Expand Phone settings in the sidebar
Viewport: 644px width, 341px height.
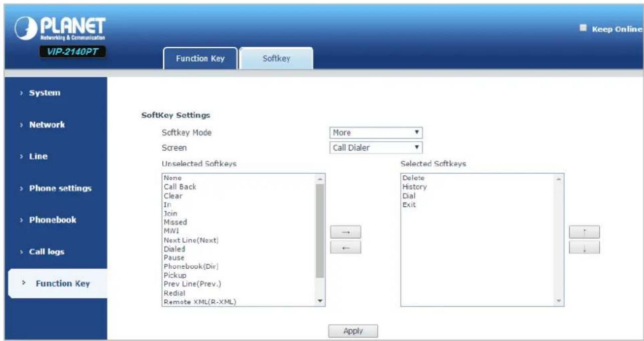[x=60, y=188]
